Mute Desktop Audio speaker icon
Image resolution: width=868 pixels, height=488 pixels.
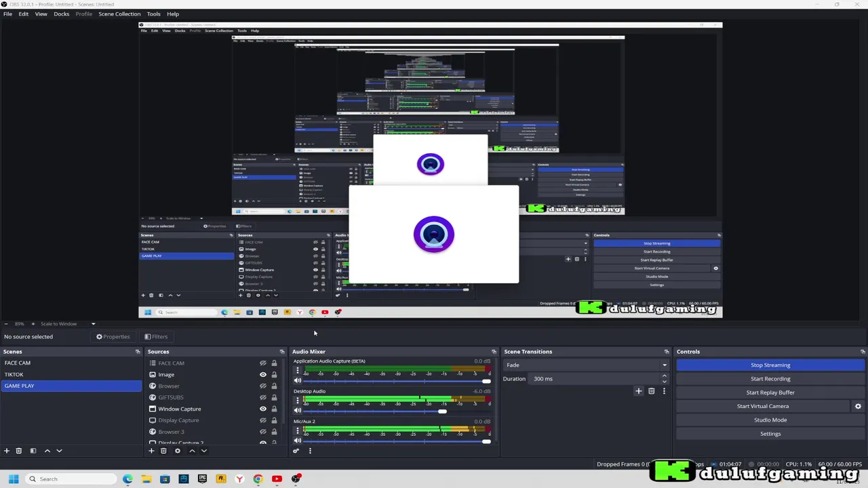(x=297, y=411)
